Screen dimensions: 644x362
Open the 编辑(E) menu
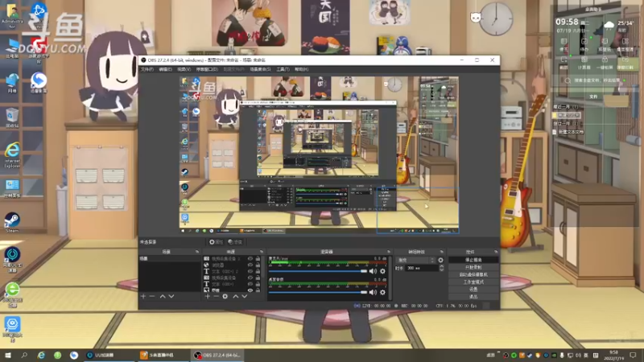click(x=165, y=69)
